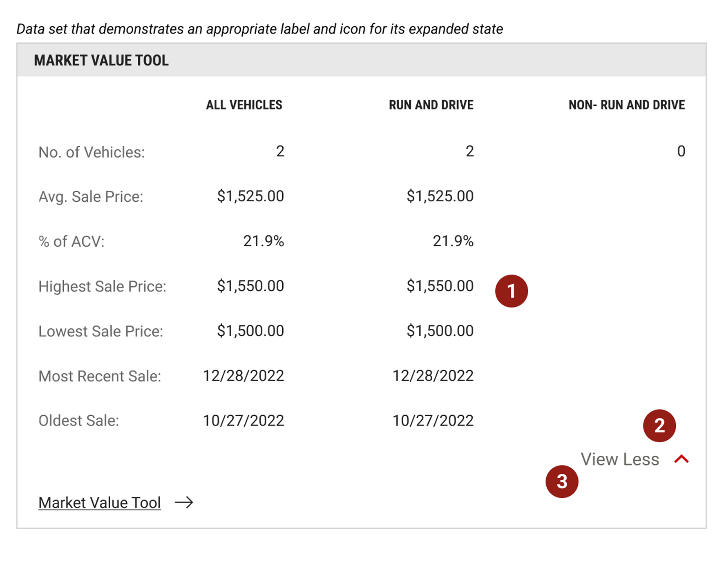Image resolution: width=724 pixels, height=588 pixels.
Task: Select the NON- RUN AND DRIVE header
Action: [x=626, y=105]
